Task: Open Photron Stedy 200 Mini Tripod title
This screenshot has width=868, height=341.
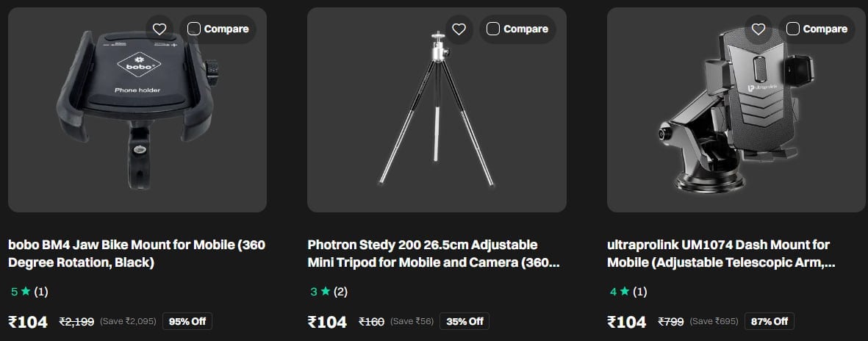Action: click(434, 254)
